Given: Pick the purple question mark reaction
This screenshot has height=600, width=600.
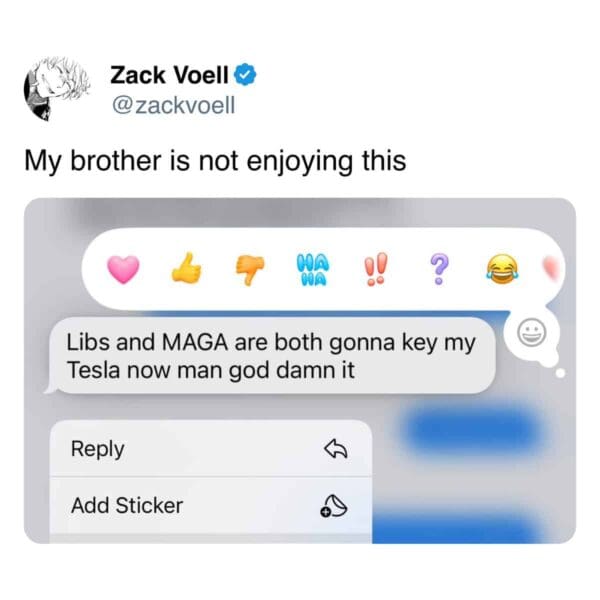Looking at the screenshot, I should 439,269.
